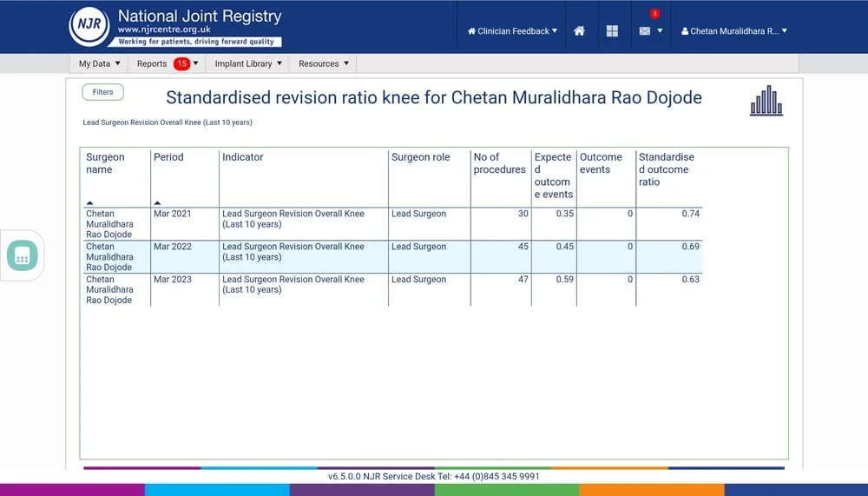Screen dimensions: 868x496
Task: Click the Standardised revision ratio knee heading
Action: click(x=433, y=97)
